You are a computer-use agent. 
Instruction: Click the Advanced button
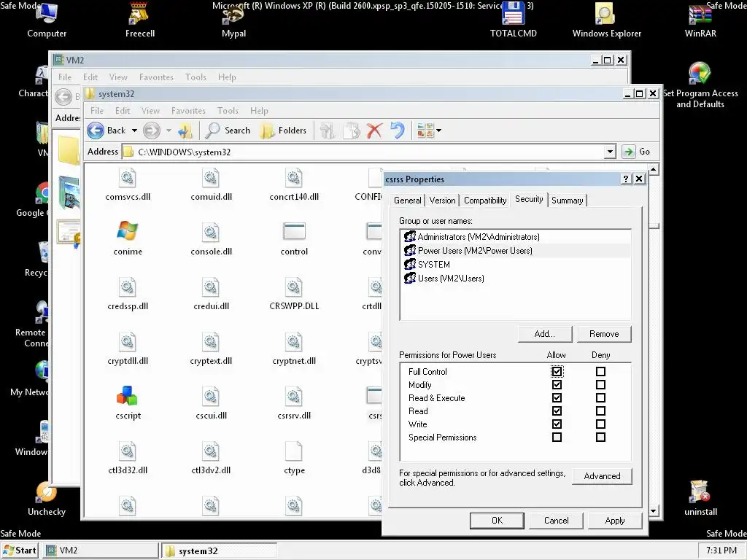coord(602,476)
